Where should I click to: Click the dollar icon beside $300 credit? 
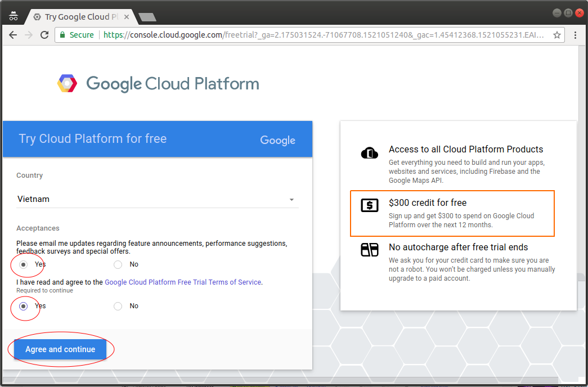(x=369, y=205)
